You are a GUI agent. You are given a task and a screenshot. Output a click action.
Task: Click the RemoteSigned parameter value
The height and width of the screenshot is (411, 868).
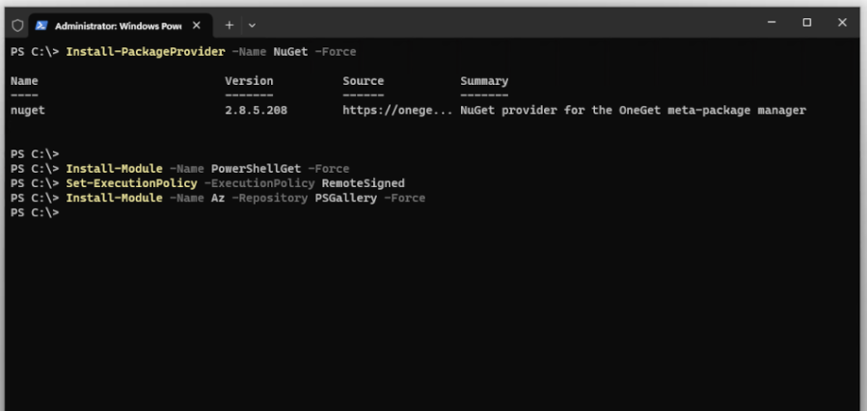[x=363, y=183]
